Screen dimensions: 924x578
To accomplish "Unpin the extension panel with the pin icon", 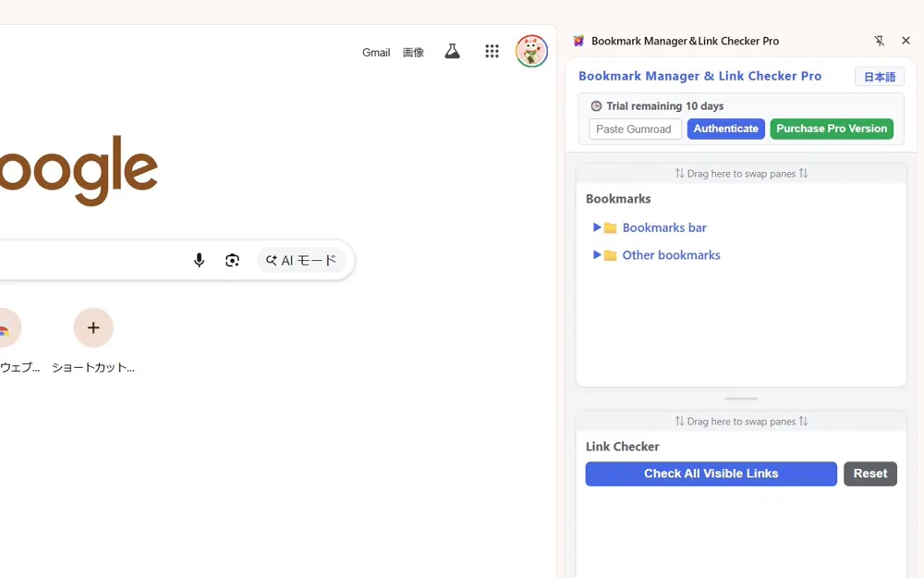I will pos(880,41).
